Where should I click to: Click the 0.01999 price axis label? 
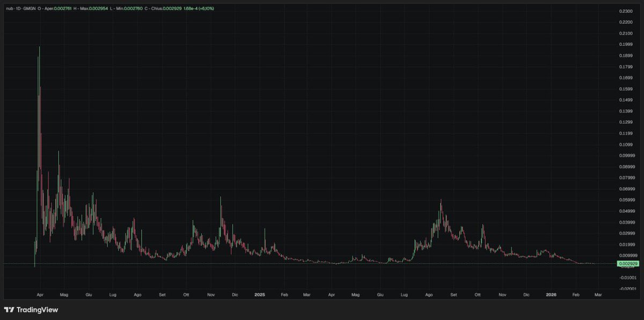(x=626, y=245)
